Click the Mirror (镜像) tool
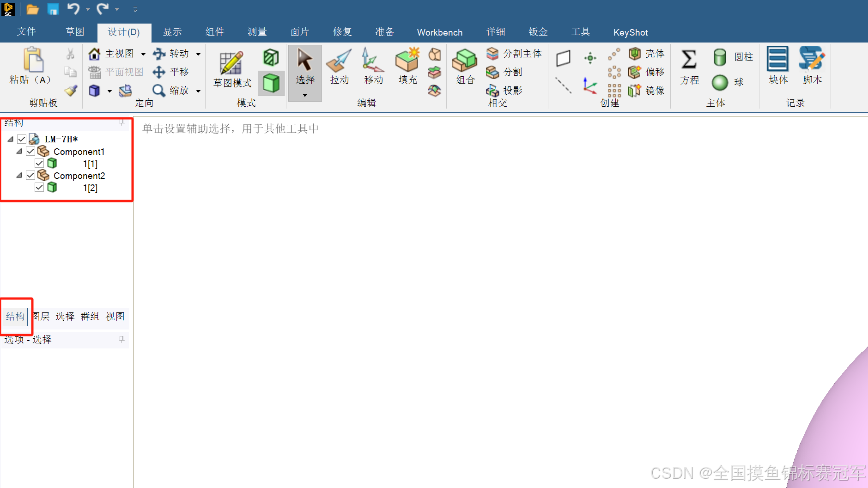Screen dimensions: 868x488 coord(647,90)
